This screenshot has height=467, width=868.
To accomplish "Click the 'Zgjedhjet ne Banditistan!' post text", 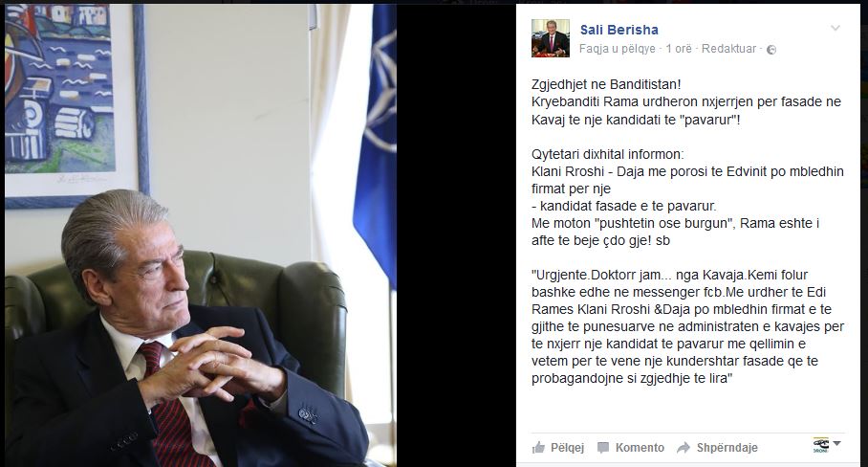I will pyautogui.click(x=606, y=84).
